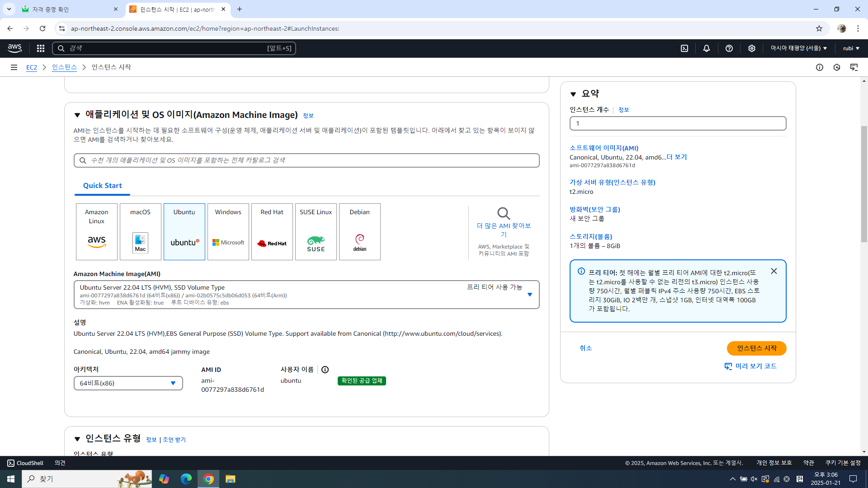868x488 pixels.
Task: Click the 인스턴스 시작 launch button
Action: [x=756, y=348]
